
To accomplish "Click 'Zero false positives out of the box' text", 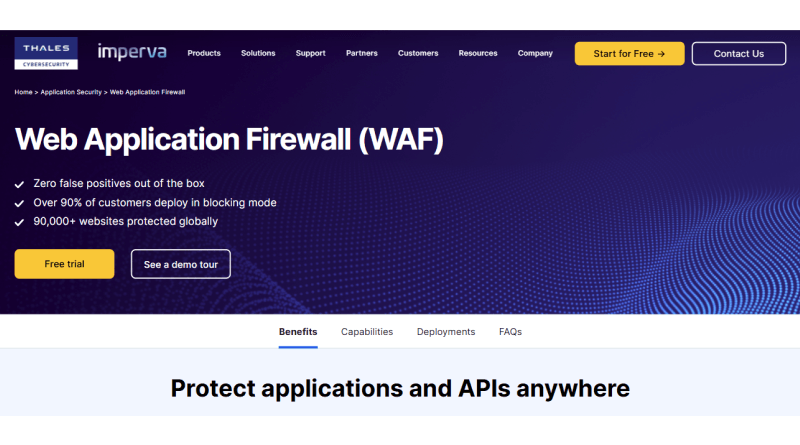I will pos(119,183).
